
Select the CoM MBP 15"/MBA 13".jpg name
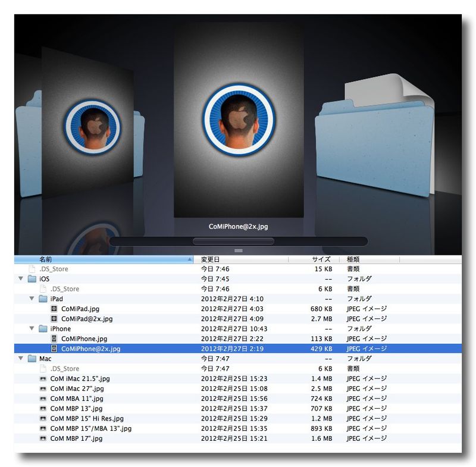point(91,428)
